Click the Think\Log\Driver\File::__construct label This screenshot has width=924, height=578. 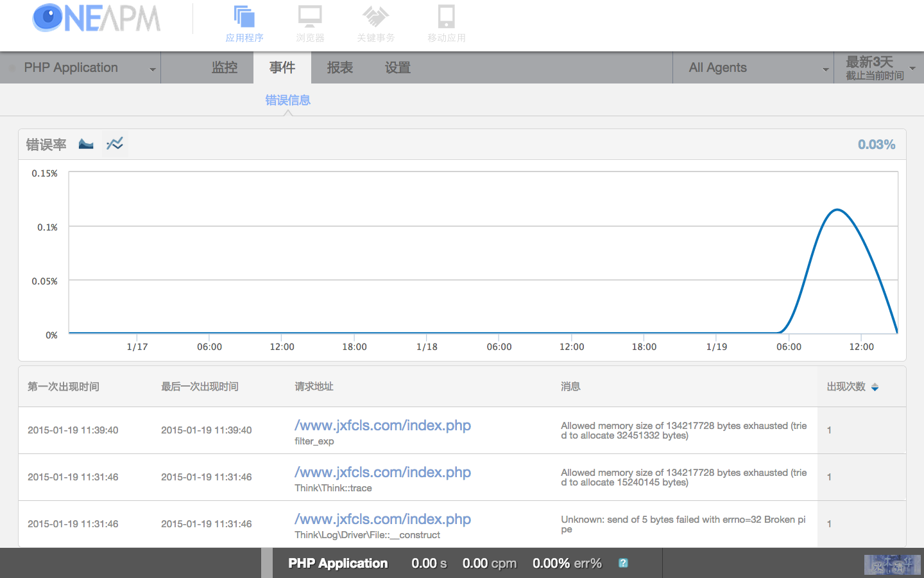coord(367,535)
